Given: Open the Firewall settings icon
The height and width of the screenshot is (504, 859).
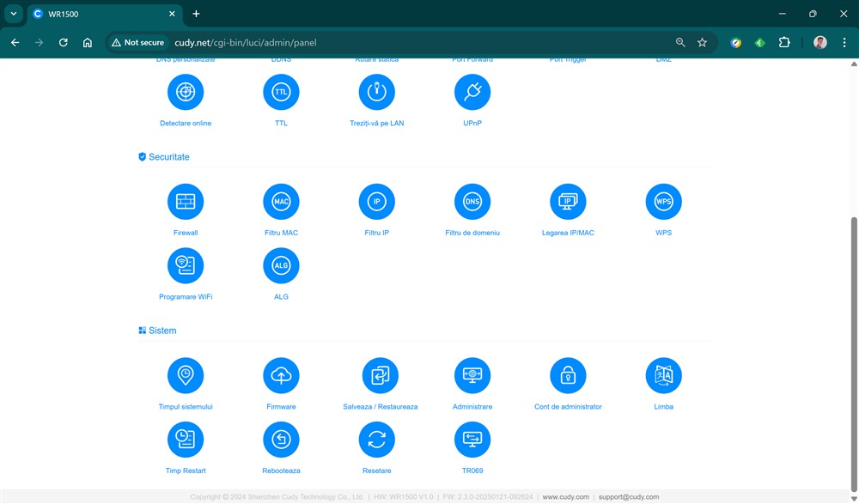Looking at the screenshot, I should click(186, 202).
